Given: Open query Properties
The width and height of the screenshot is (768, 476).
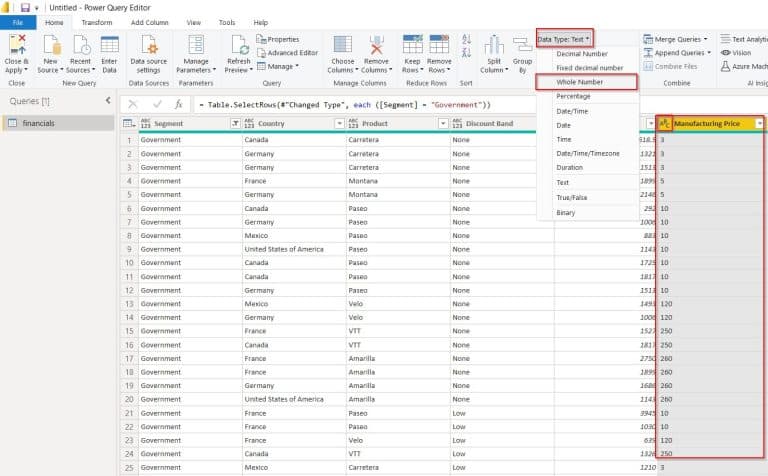Looking at the screenshot, I should [x=278, y=39].
